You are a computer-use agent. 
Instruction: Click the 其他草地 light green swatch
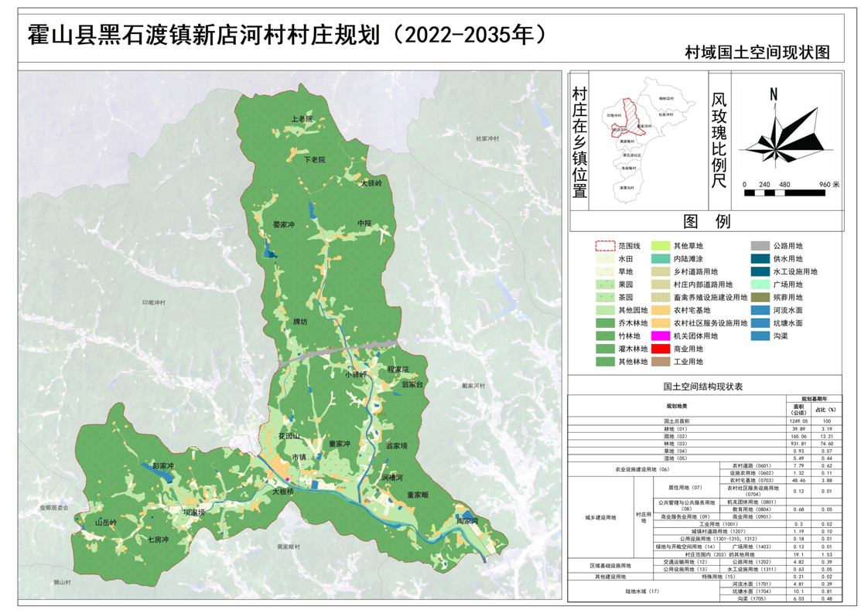[661, 246]
